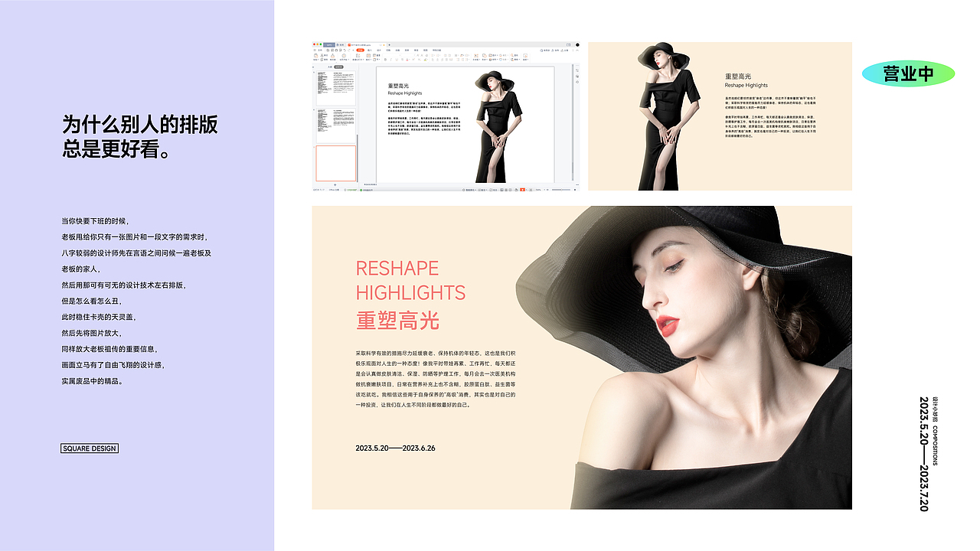Adjust the zoom slider in status bar
The image size is (980, 551).
561,190
